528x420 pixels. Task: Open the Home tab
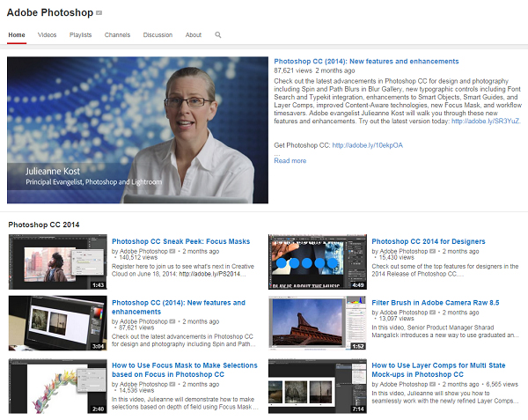[17, 35]
